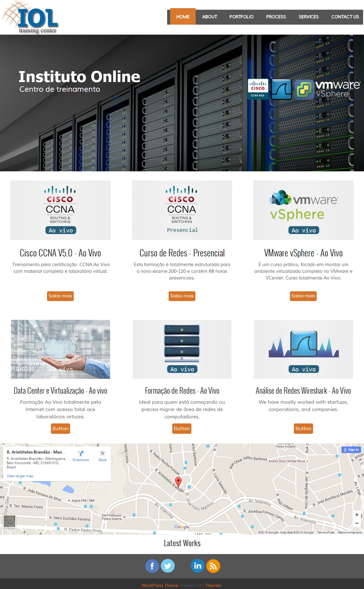
Task: Open the PORTFOLIO menu item
Action: (241, 17)
